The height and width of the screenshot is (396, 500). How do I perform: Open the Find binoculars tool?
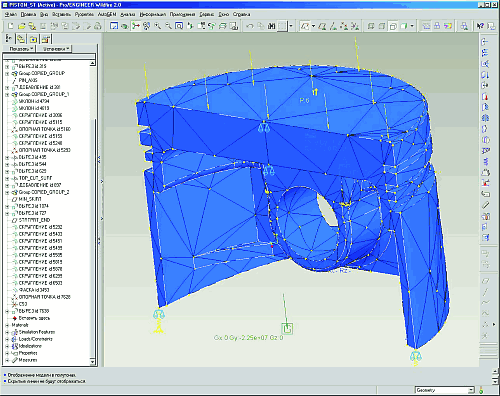[272, 26]
